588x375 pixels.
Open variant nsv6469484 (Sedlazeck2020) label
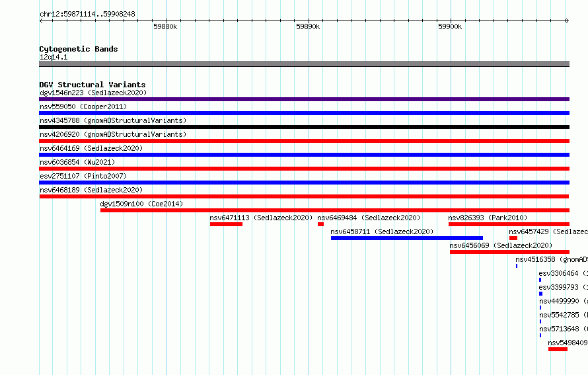tap(369, 218)
